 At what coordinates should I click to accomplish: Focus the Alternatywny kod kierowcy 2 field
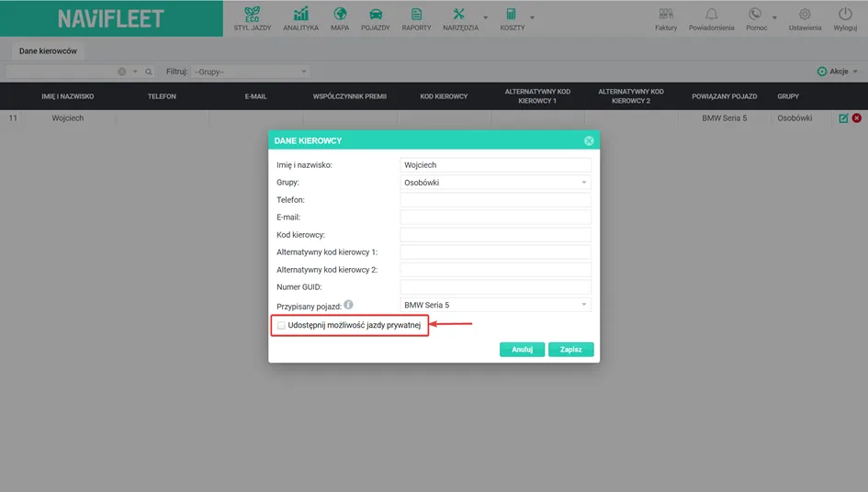click(x=495, y=270)
